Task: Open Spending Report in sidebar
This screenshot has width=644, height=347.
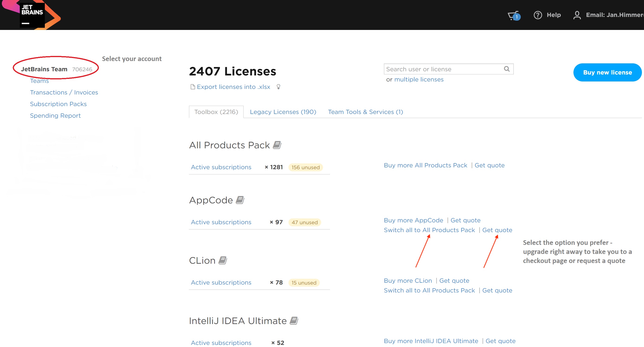Action: (x=55, y=116)
